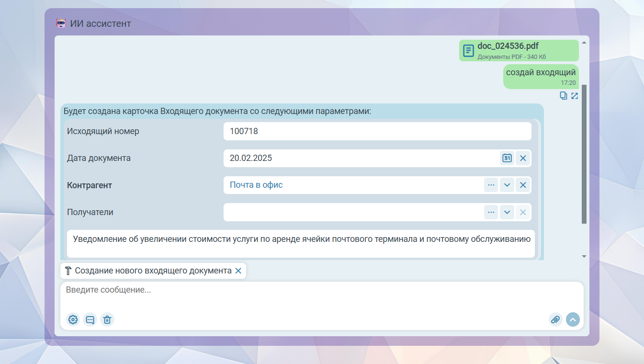Image resolution: width=644 pixels, height=364 pixels.
Task: Remove the Создание нового входящего документа tag
Action: click(x=238, y=271)
